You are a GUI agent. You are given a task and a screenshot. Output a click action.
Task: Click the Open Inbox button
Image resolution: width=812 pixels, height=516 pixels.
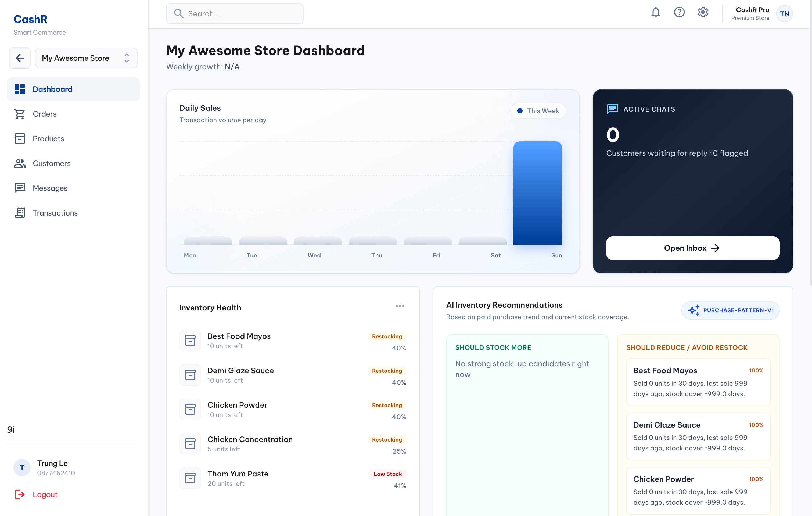[692, 248]
